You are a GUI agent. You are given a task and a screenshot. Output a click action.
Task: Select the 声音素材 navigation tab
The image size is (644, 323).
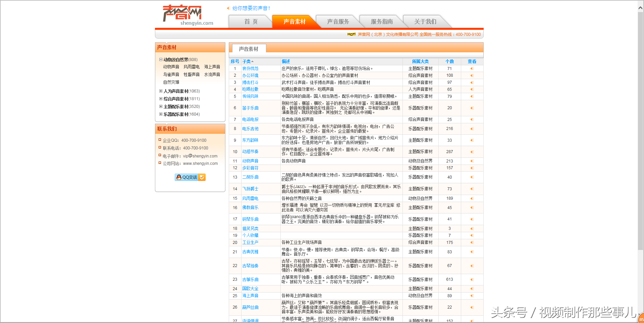tap(294, 22)
